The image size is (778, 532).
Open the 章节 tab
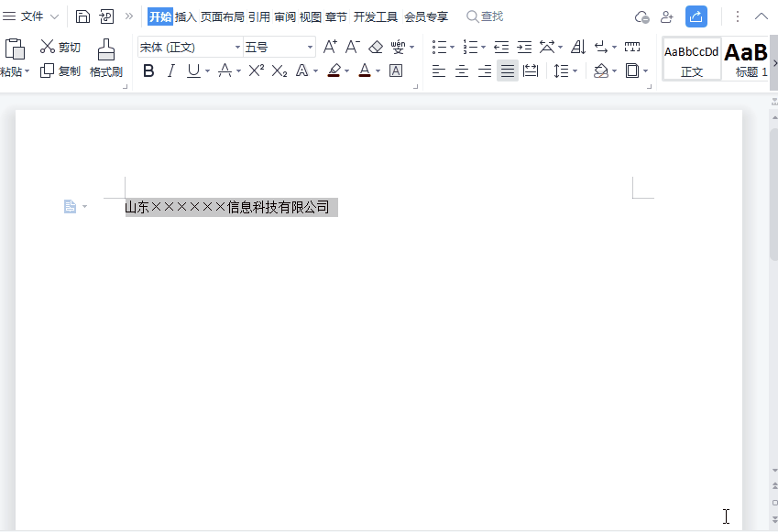(x=336, y=16)
